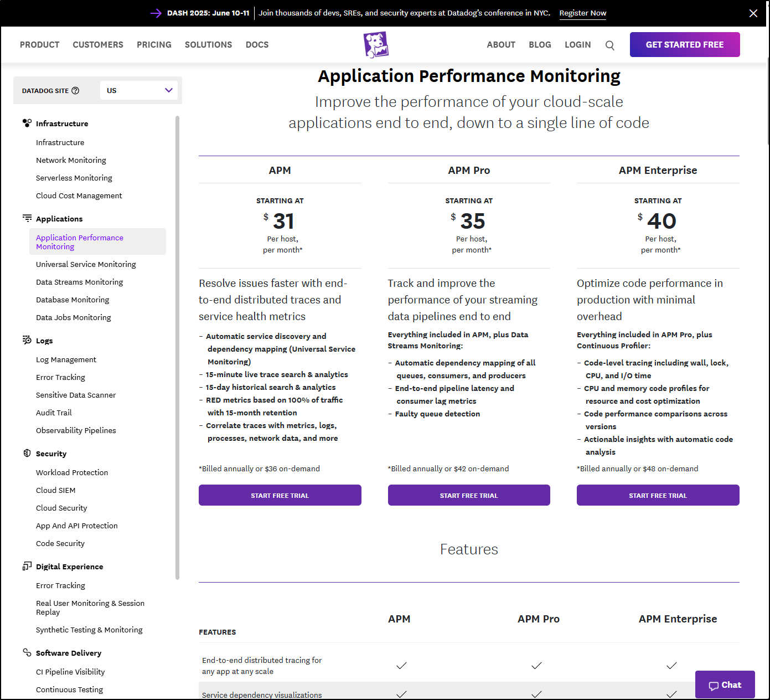Select Real User Monitoring & Session Replay
The width and height of the screenshot is (770, 700).
point(90,608)
